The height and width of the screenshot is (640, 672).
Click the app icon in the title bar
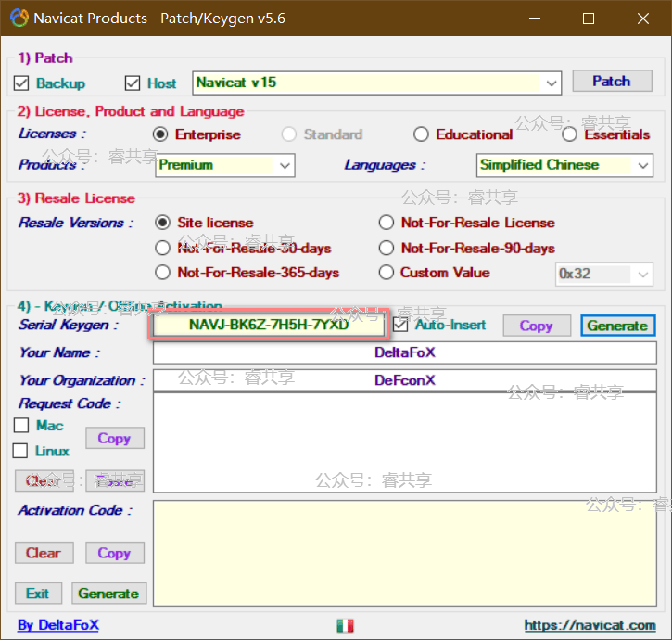18,18
